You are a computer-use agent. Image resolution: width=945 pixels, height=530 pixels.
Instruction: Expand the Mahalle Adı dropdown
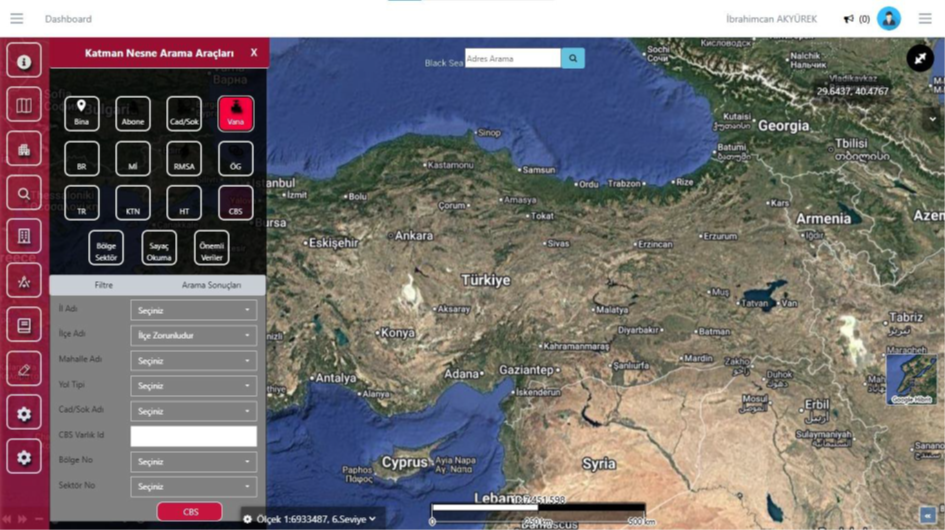193,361
